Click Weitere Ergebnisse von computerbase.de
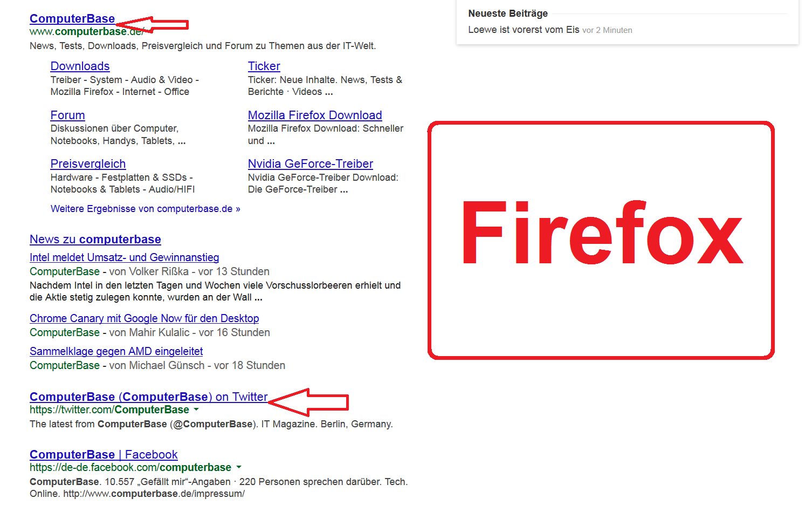This screenshot has height=505, width=812. tap(146, 209)
